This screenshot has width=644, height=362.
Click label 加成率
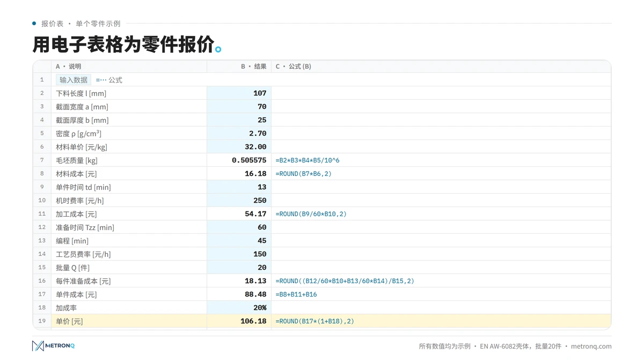pos(66,308)
